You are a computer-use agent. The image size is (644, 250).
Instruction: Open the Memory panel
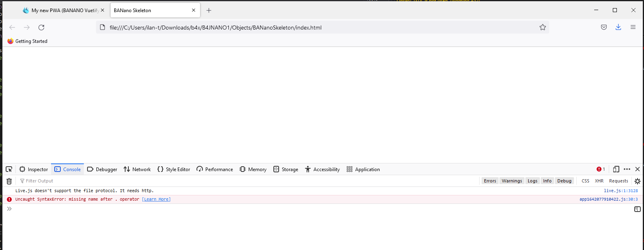[x=253, y=169]
